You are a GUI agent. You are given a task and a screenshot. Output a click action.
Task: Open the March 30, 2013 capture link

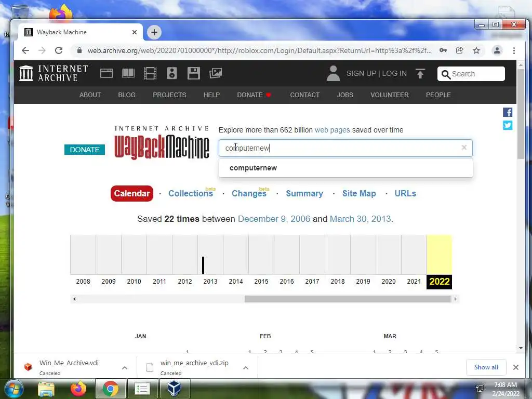(x=361, y=219)
